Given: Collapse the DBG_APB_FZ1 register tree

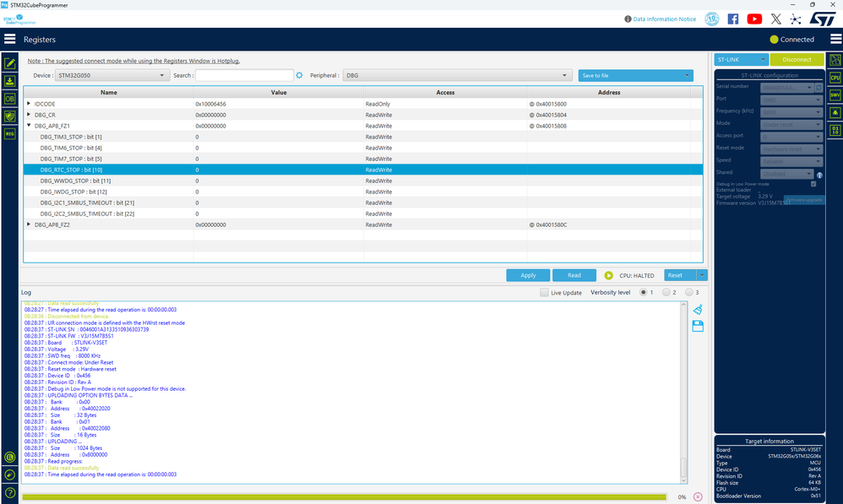Looking at the screenshot, I should [x=29, y=125].
